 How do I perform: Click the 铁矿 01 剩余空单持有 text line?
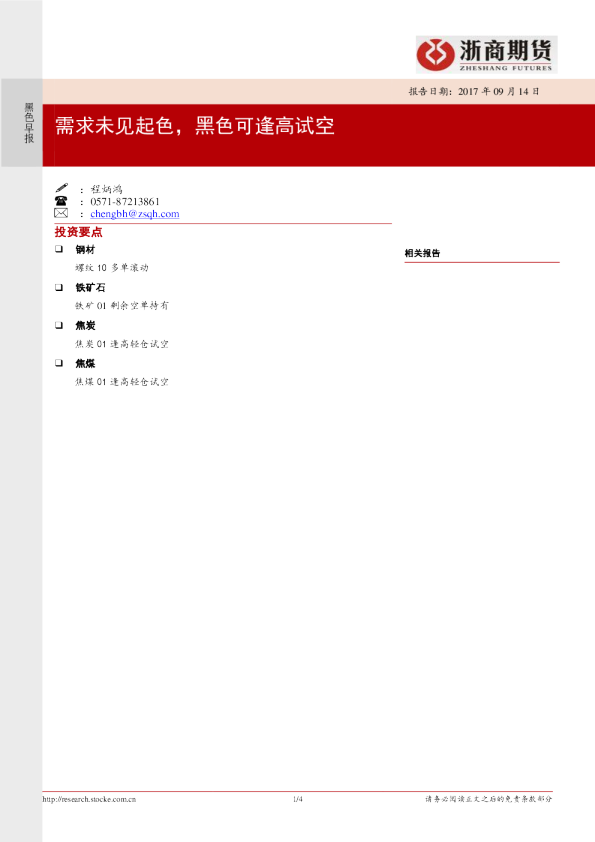(x=122, y=306)
